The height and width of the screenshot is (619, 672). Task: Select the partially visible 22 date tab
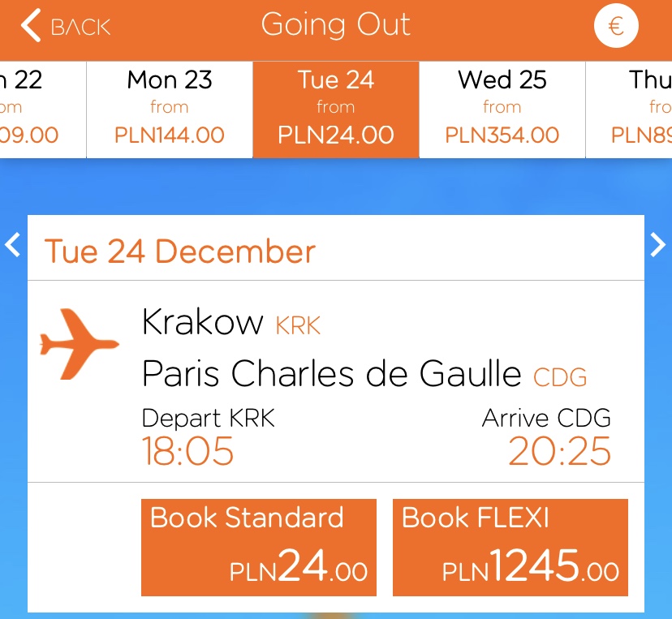point(43,110)
